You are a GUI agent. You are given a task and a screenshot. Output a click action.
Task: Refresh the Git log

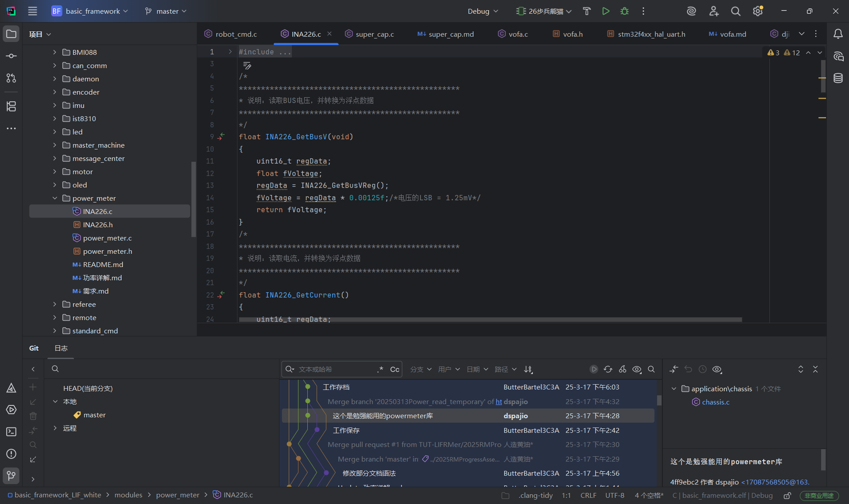(608, 369)
